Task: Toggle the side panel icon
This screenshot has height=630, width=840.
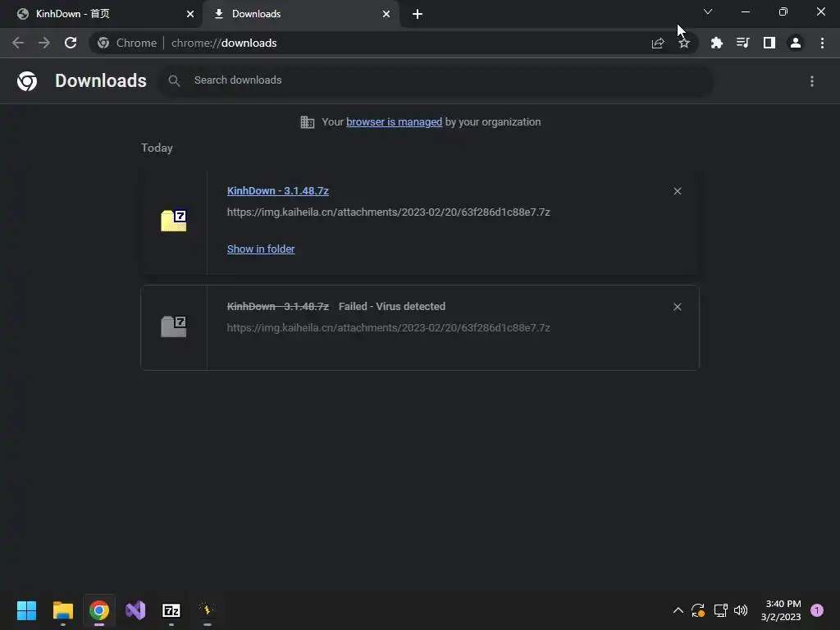Action: pyautogui.click(x=769, y=43)
